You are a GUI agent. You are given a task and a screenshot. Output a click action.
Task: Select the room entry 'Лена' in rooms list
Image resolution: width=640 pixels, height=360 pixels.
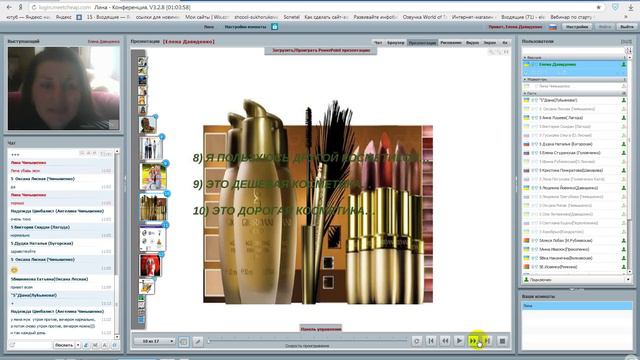tap(577, 306)
